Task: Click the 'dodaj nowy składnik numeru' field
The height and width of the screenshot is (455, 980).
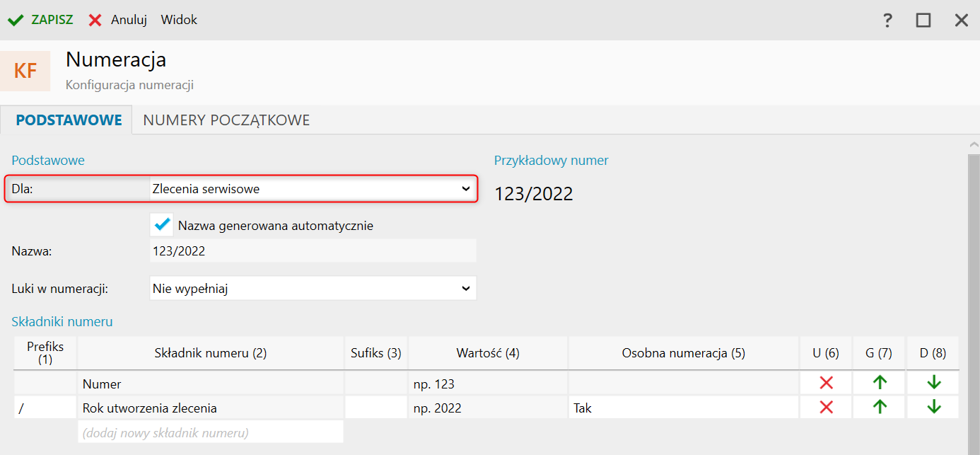Action: pyautogui.click(x=210, y=432)
